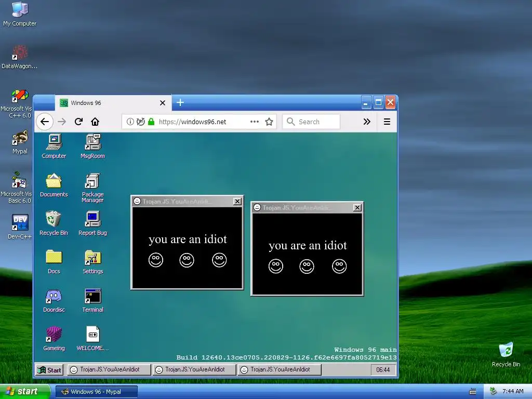Reload the windows96.net page
The image size is (532, 399).
pos(79,122)
